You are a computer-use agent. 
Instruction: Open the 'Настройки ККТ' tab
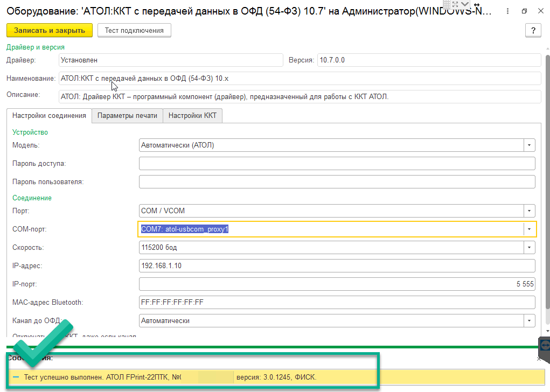[192, 116]
